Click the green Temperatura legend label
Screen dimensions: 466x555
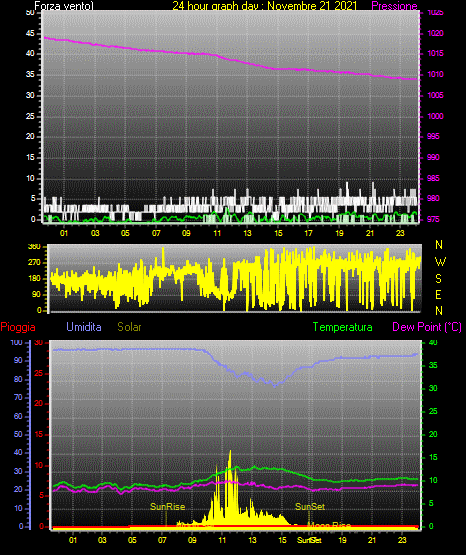tap(343, 327)
